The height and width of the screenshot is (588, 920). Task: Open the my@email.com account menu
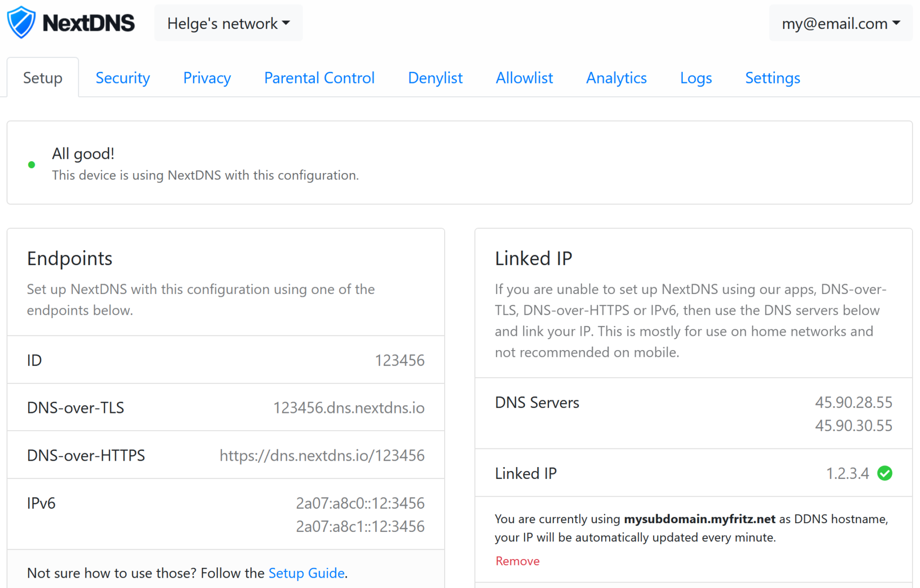tap(840, 23)
